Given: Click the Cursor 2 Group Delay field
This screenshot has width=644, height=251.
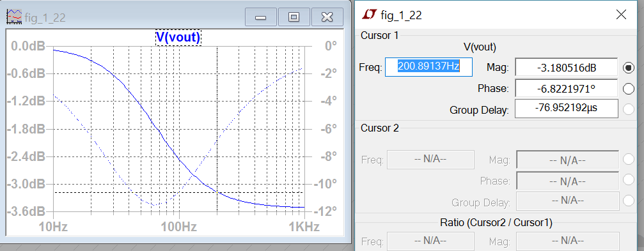Looking at the screenshot, I should [x=567, y=201].
